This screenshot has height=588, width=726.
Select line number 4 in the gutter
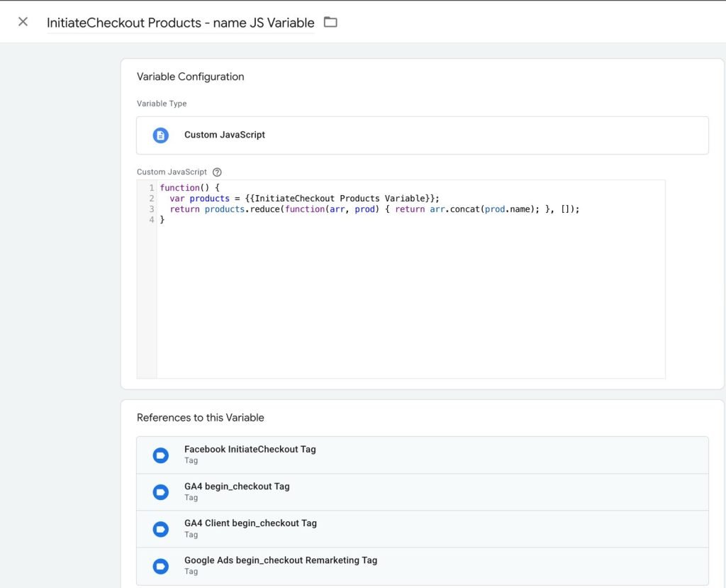[152, 220]
